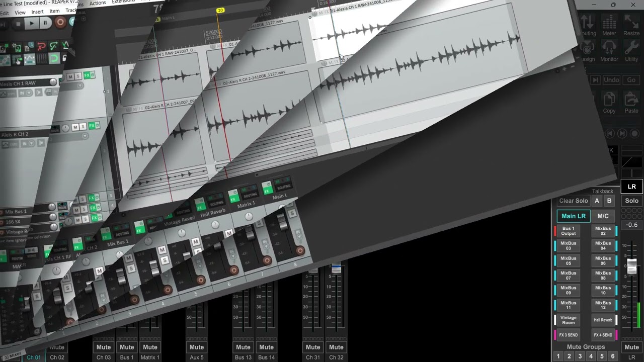Select MixBus 06 in the sends list
The width and height of the screenshot is (644, 362).
pyautogui.click(x=603, y=260)
